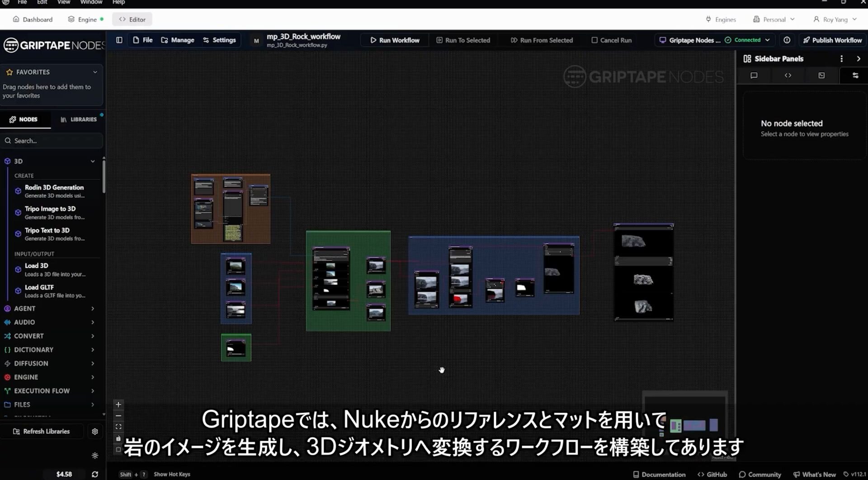This screenshot has height=480, width=868.
Task: Open the Griptape Nodes engine connection dropdown
Action: point(714,40)
